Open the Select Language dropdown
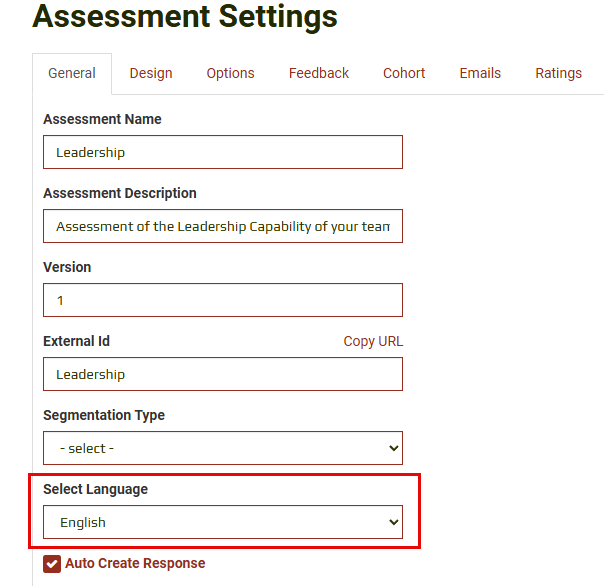This screenshot has width=604, height=586. pos(223,522)
